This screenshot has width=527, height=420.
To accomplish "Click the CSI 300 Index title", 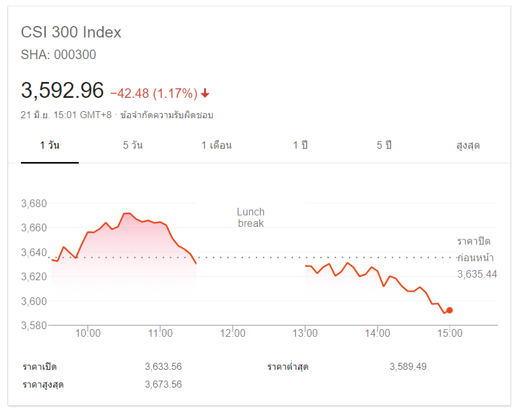I will click(x=71, y=32).
